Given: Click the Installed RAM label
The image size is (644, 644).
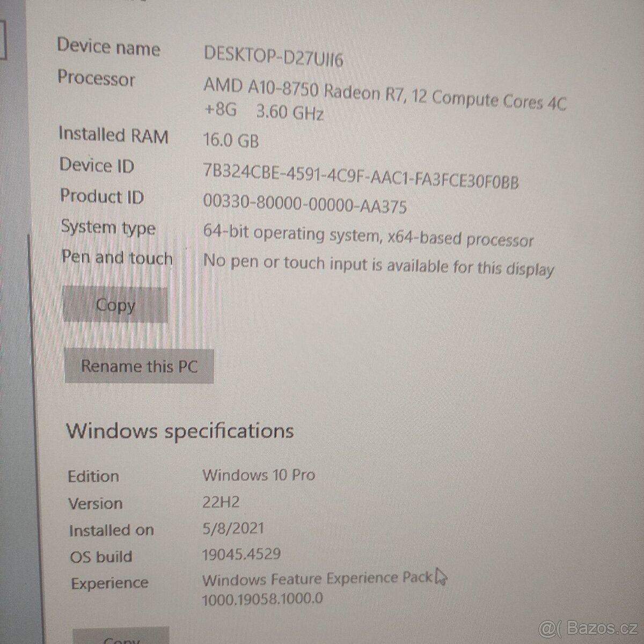Looking at the screenshot, I should [x=113, y=135].
